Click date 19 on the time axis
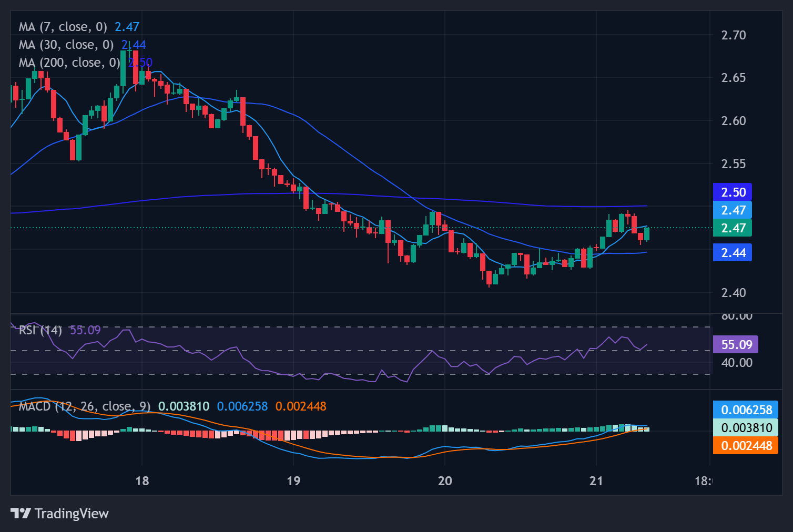The height and width of the screenshot is (532, 793). [293, 481]
